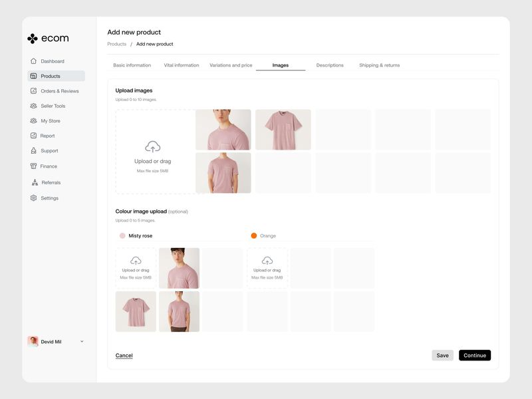Viewport: 532px width, 399px height.
Task: Click the Upload or drag area
Action: tap(154, 151)
